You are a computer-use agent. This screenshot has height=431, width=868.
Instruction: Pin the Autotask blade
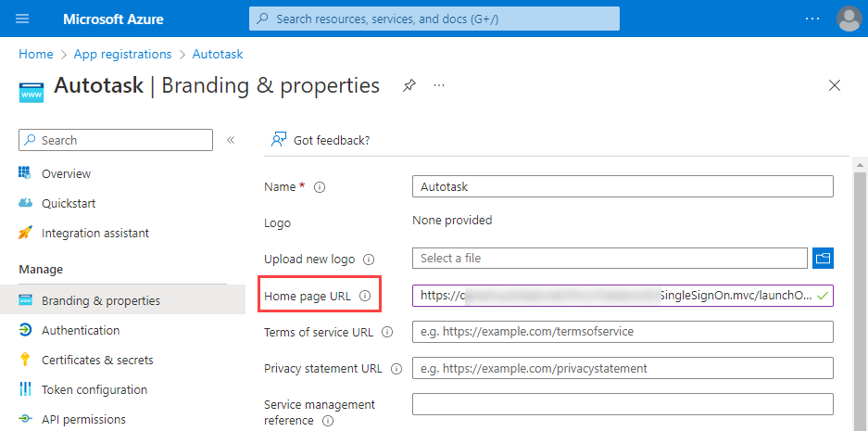click(409, 86)
